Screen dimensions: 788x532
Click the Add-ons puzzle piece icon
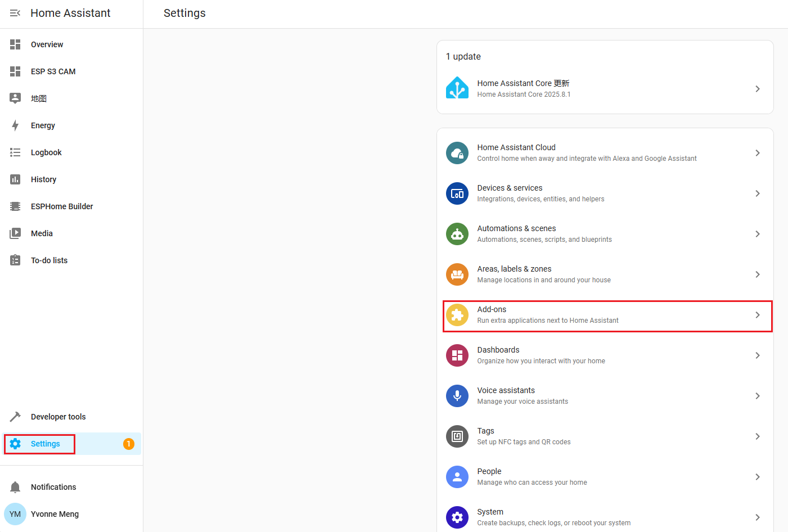[457, 315]
